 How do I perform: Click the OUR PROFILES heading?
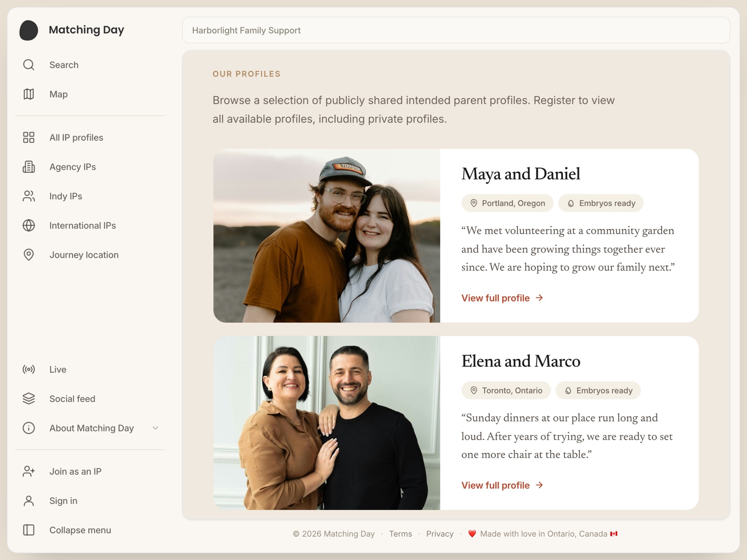[x=247, y=74]
